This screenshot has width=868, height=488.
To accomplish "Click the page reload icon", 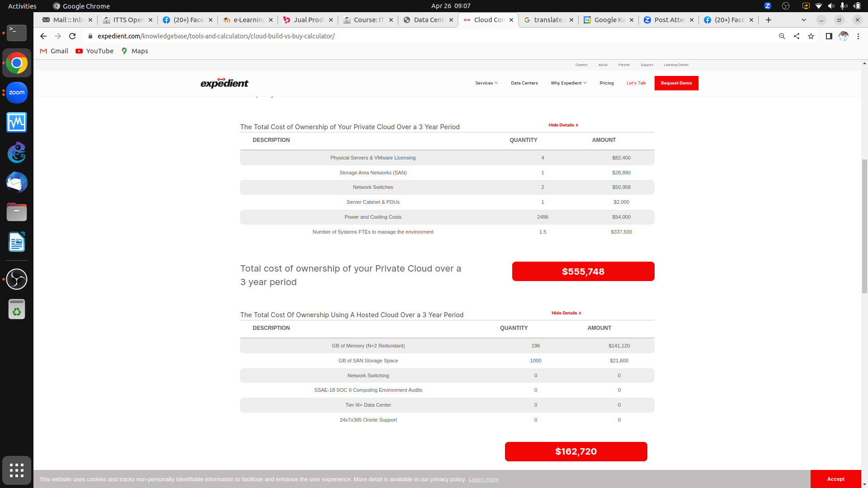I will click(72, 36).
